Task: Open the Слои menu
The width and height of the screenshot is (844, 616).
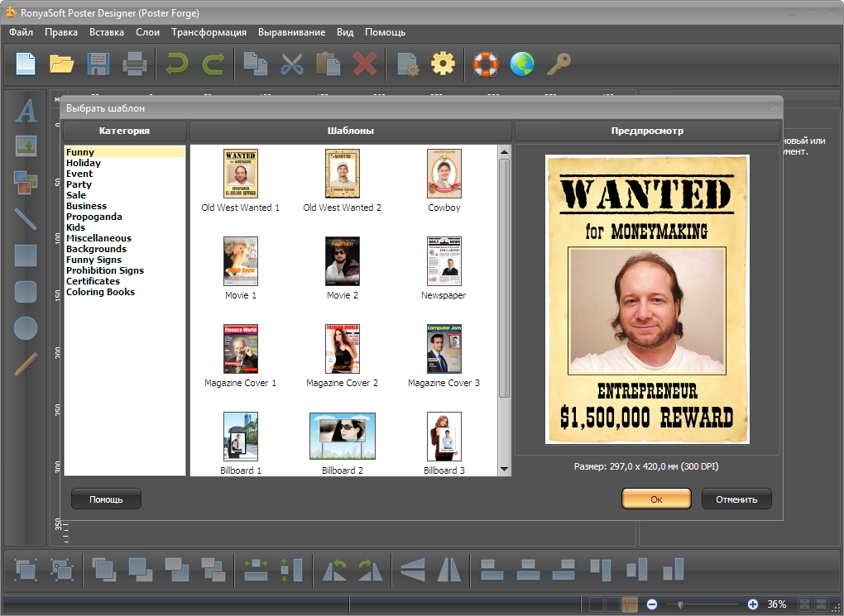Action: pos(147,32)
